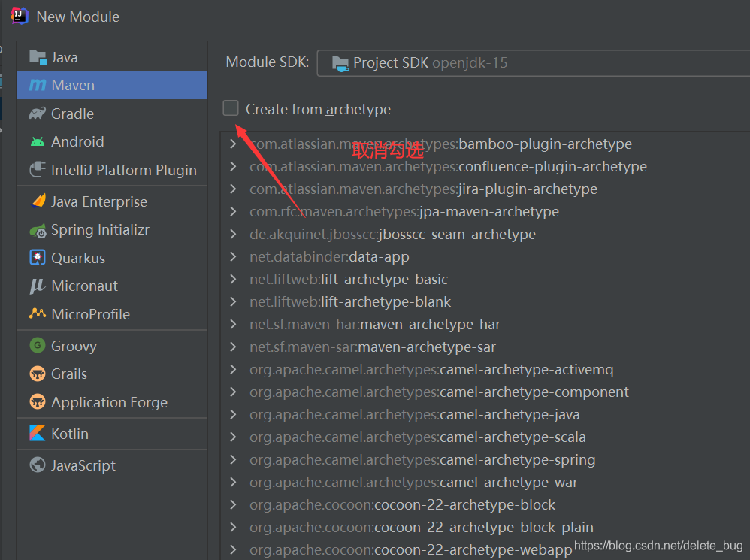The image size is (750, 560).
Task: Select the camel-archetype-spring entry
Action: tap(422, 459)
